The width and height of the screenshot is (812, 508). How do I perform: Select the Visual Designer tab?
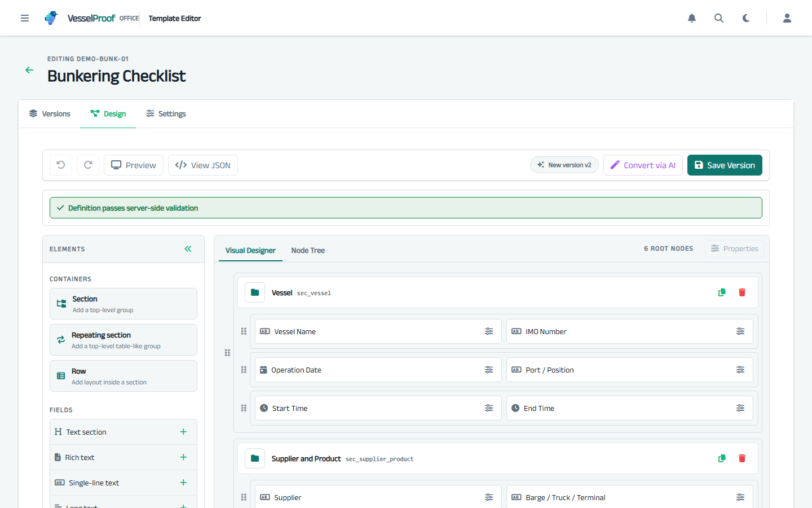(250, 251)
